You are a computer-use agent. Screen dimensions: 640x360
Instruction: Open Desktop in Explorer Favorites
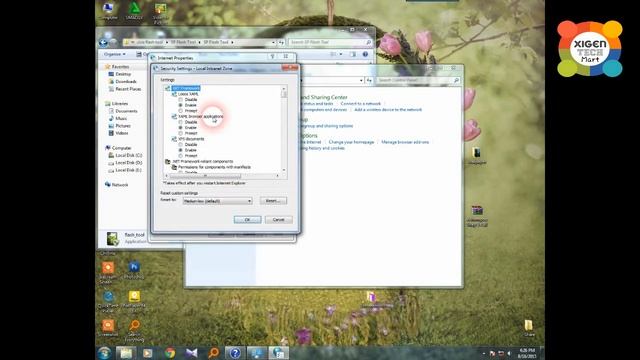123,74
